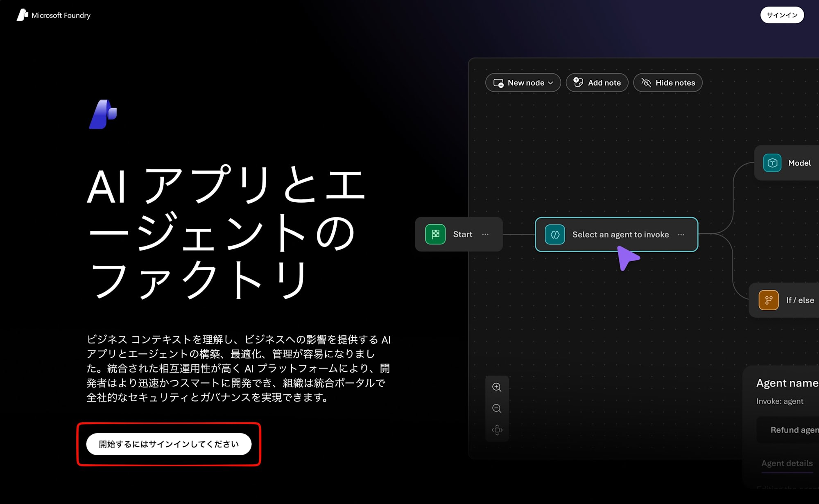
Task: Click the large blue Foundry logo above headline
Action: click(103, 115)
